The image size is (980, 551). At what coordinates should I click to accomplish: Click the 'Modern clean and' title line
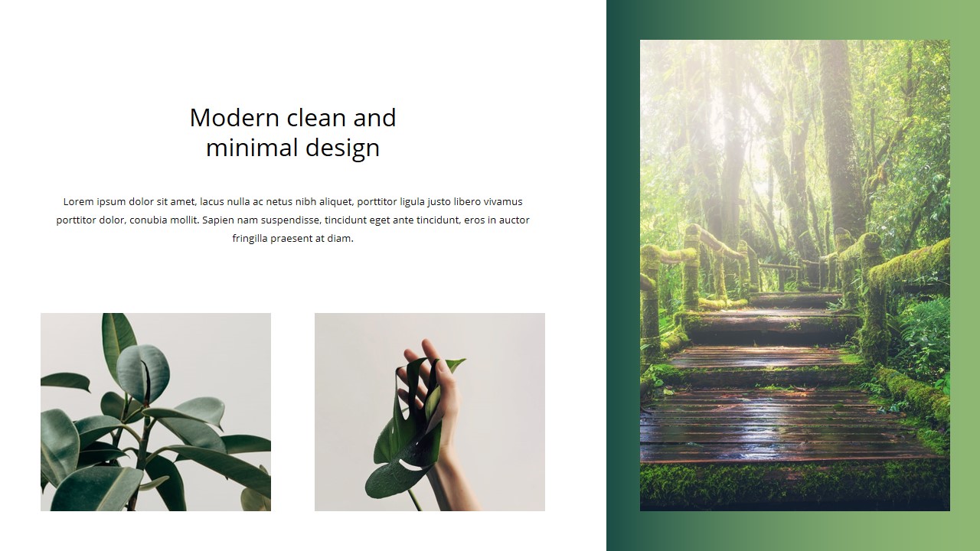(x=292, y=118)
